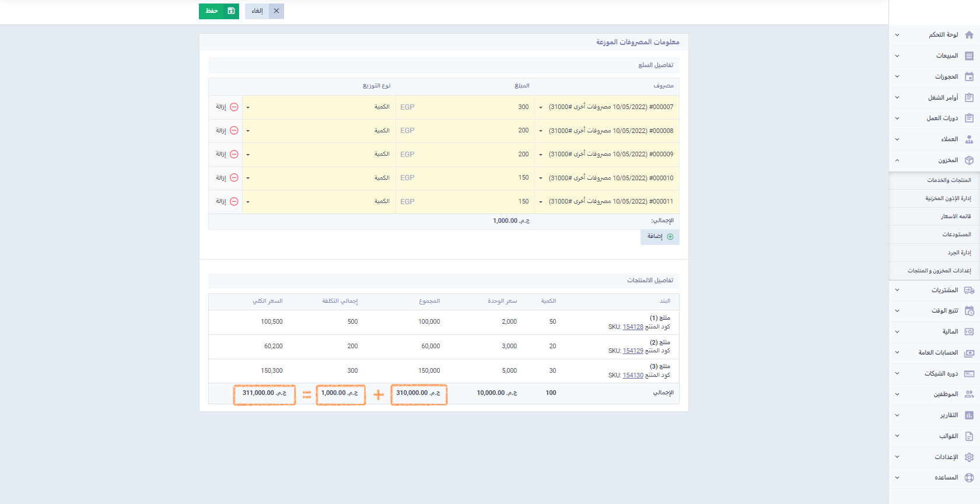Open Warehouses (المستودعات) submenu item

pyautogui.click(x=956, y=235)
